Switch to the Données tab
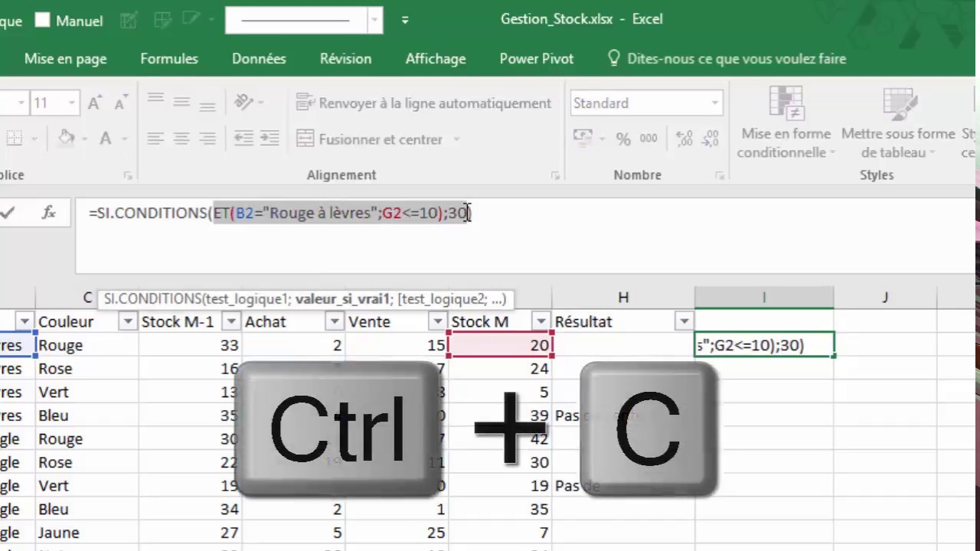The image size is (980, 551). (x=259, y=59)
